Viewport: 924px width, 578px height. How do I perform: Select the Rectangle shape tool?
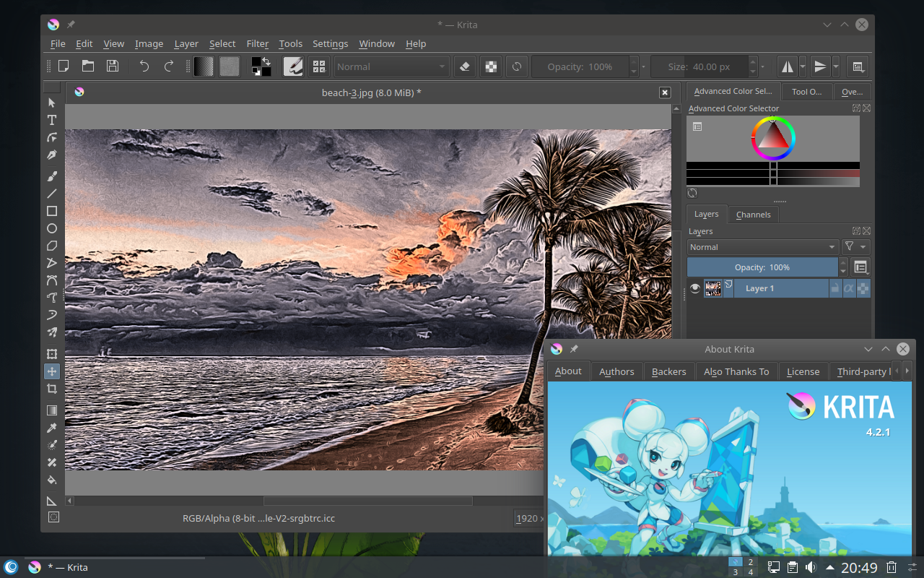tap(52, 211)
